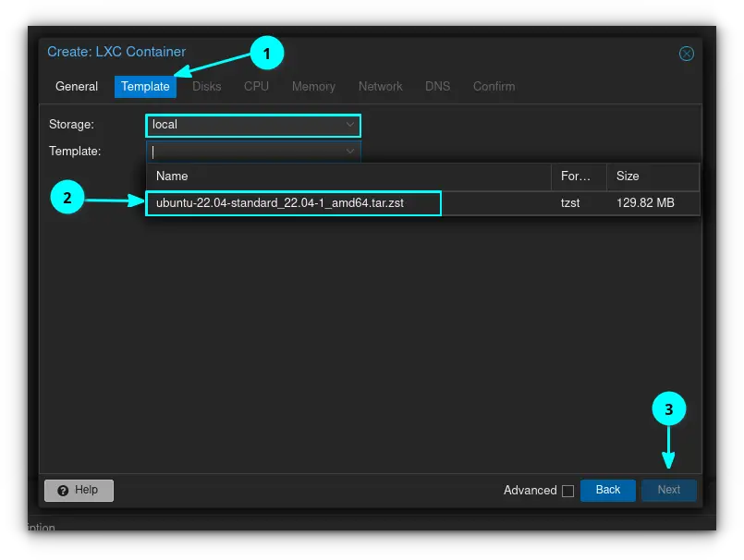Select the DNS tab
Viewport: 744px width, 560px height.
tap(437, 86)
